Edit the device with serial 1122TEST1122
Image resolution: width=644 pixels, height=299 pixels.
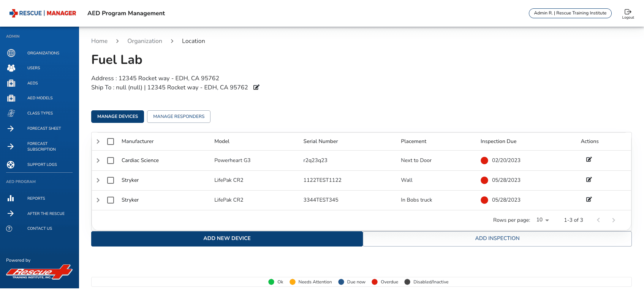pos(589,180)
